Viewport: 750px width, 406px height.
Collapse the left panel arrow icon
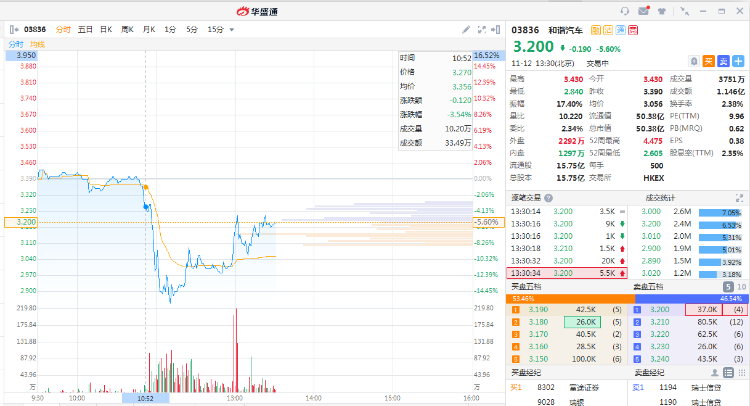14,30
